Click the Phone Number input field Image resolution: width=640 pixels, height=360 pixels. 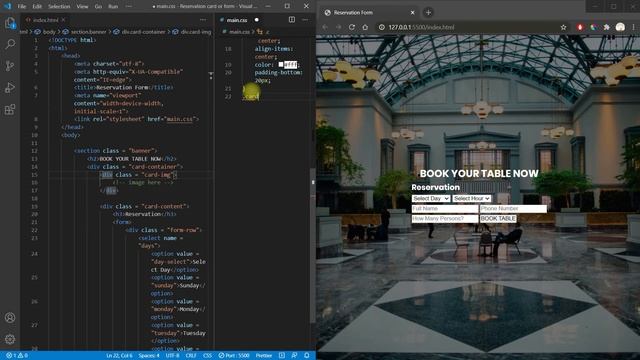pos(513,209)
